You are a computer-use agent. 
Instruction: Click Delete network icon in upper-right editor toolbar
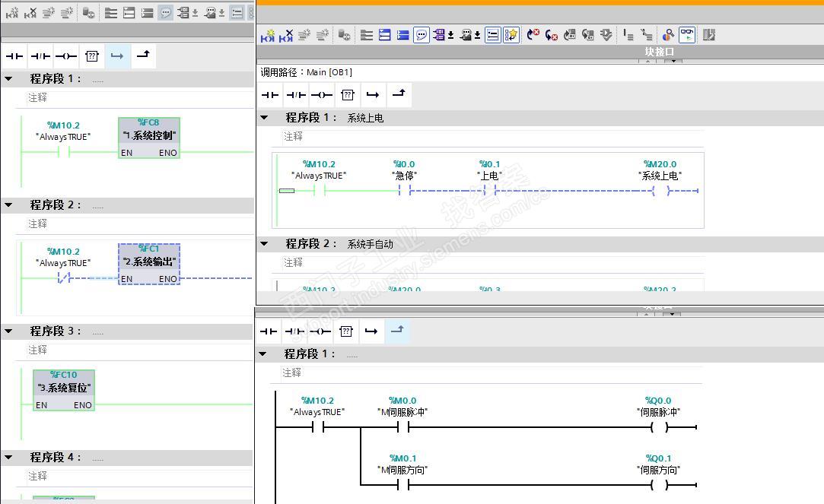[x=286, y=35]
